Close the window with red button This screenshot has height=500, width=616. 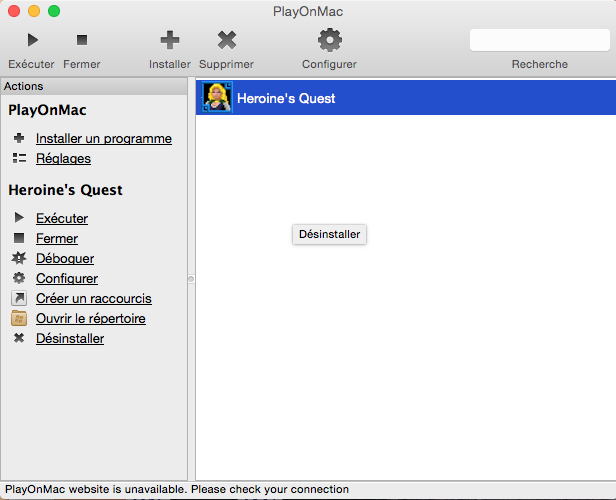coord(14,11)
